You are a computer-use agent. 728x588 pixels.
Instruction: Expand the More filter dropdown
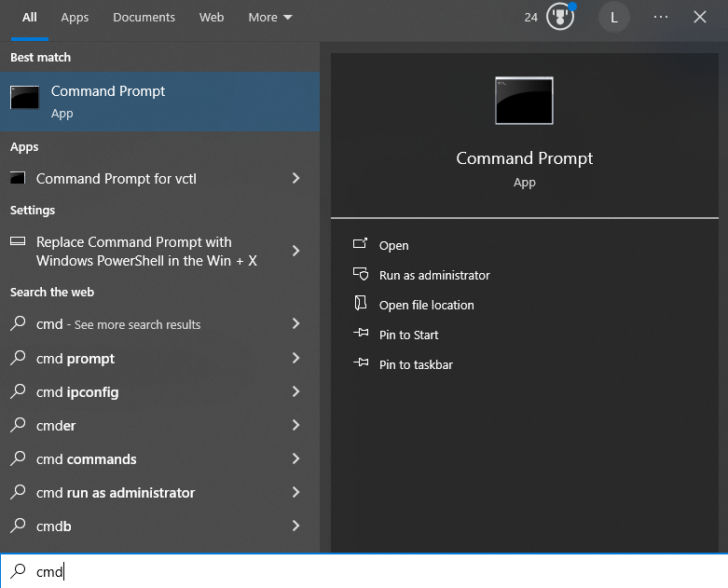(269, 17)
